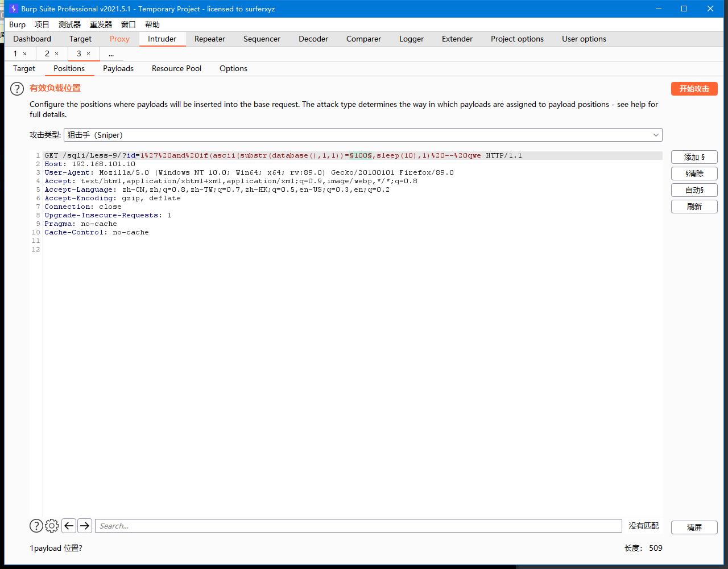The image size is (728, 569).
Task: Click the 1payload 位置 status text
Action: click(56, 548)
